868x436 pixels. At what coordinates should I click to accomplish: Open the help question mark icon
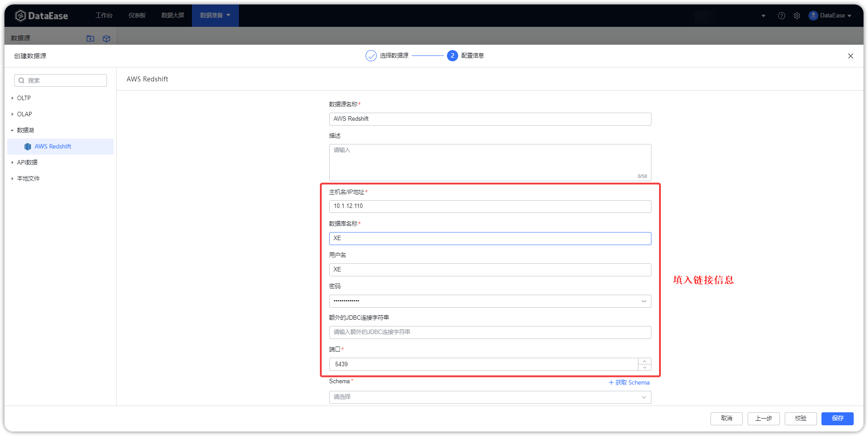tap(782, 15)
